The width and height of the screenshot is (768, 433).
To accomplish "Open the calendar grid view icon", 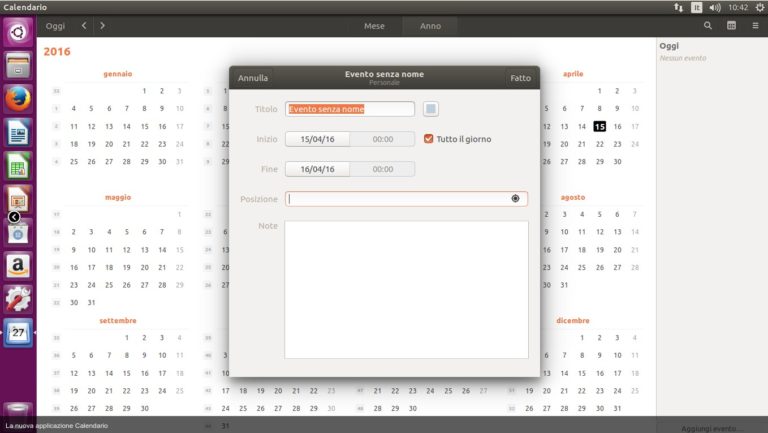I will (731, 25).
